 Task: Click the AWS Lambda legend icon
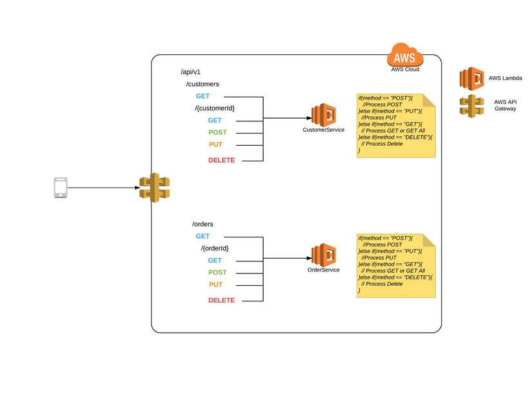[471, 79]
